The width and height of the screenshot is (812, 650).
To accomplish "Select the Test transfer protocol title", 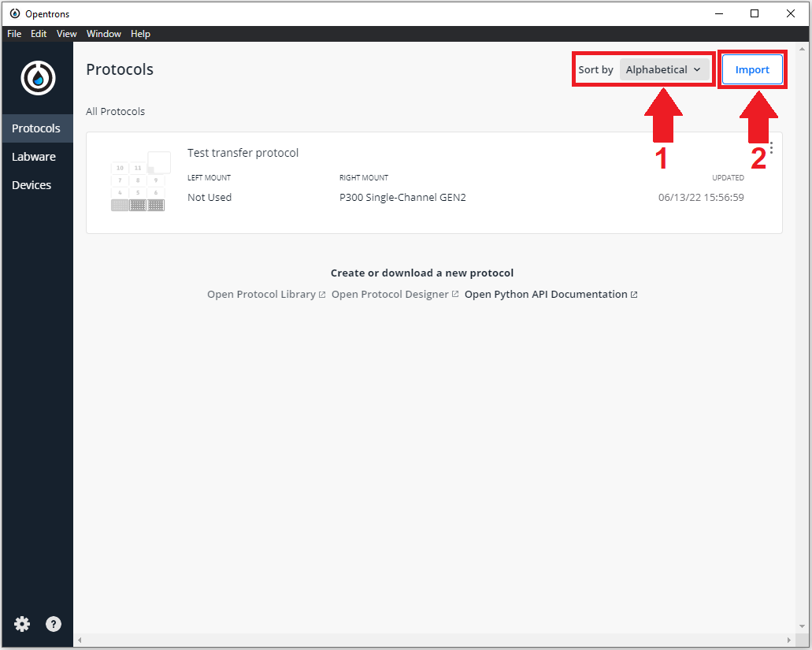I will (243, 153).
